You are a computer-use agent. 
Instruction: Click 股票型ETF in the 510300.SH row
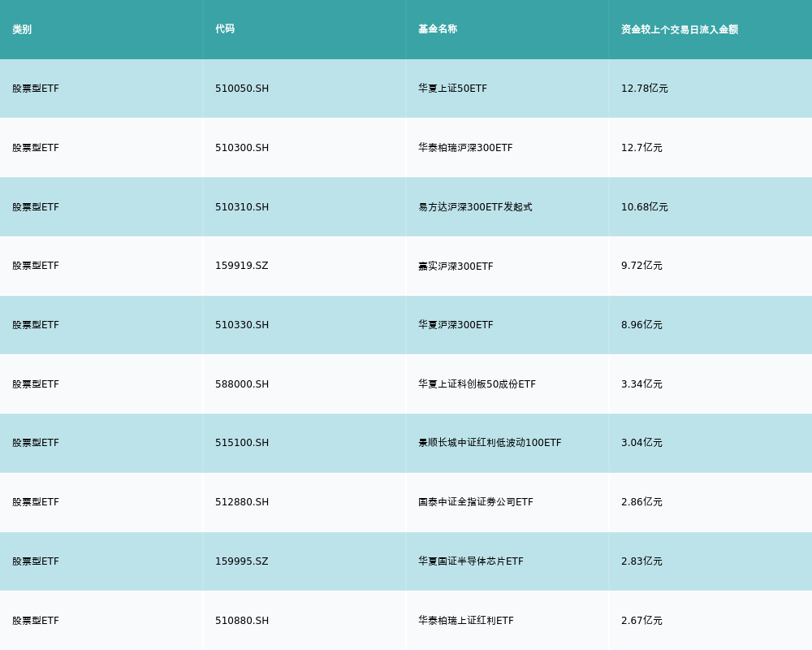tap(36, 148)
